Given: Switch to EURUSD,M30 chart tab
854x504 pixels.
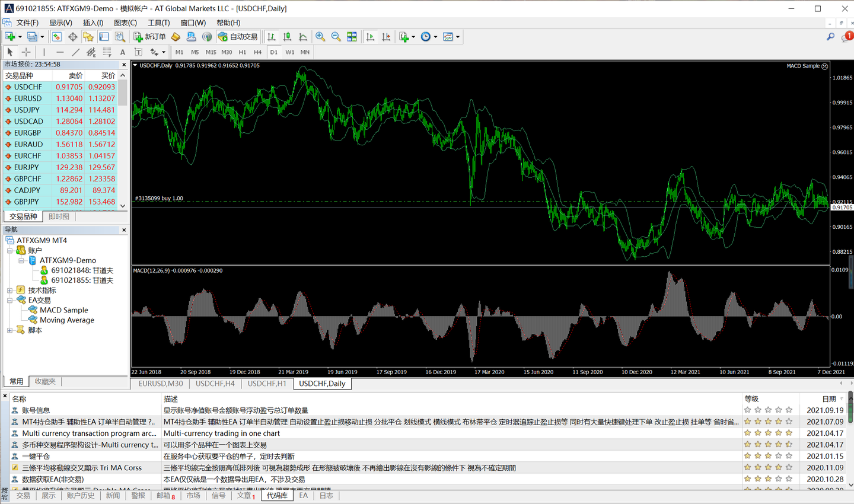Looking at the screenshot, I should [161, 384].
